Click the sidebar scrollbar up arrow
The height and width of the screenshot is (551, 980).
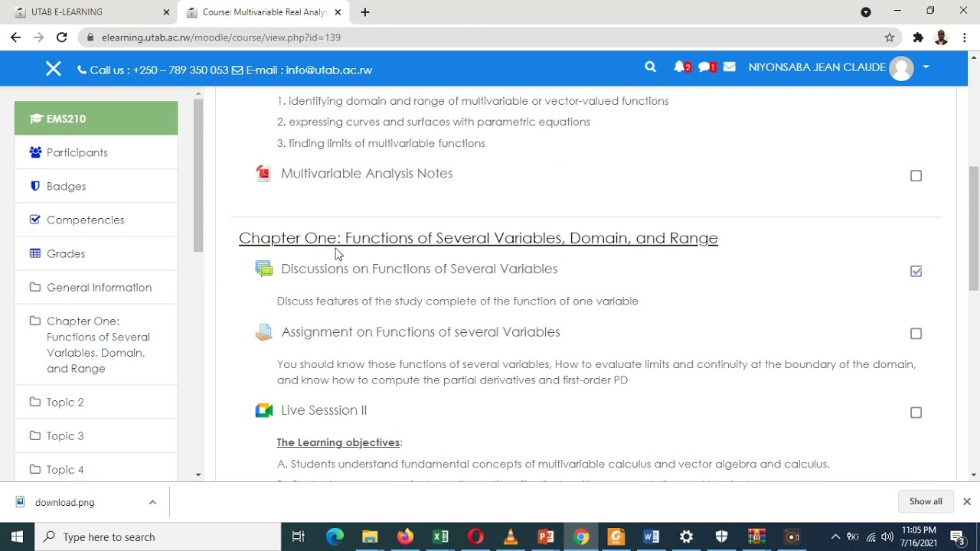coord(198,93)
